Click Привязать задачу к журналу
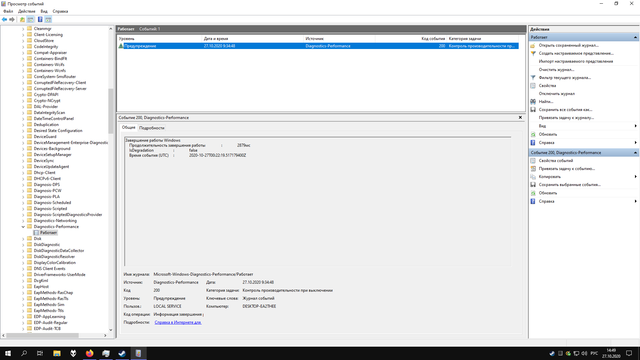 (x=566, y=118)
